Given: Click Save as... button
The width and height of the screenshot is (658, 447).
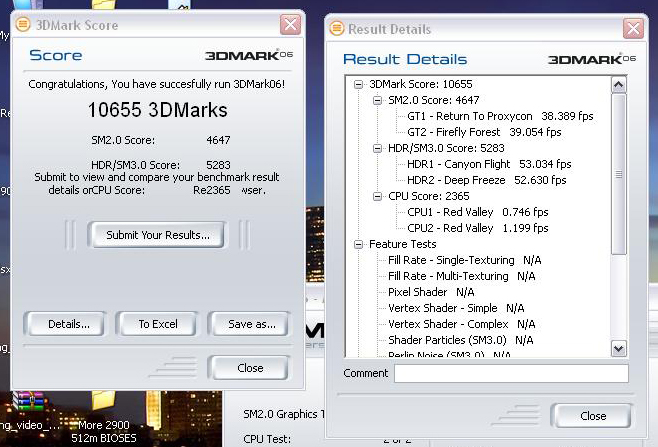Looking at the screenshot, I should 251,324.
